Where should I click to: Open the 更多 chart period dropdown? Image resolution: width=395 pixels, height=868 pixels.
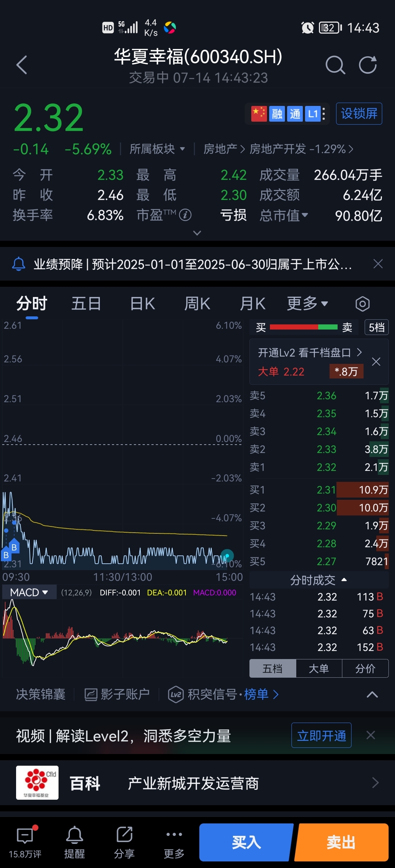[307, 304]
